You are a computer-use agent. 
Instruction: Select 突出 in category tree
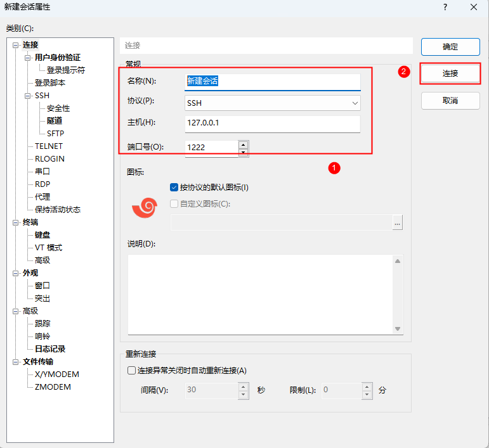point(42,298)
